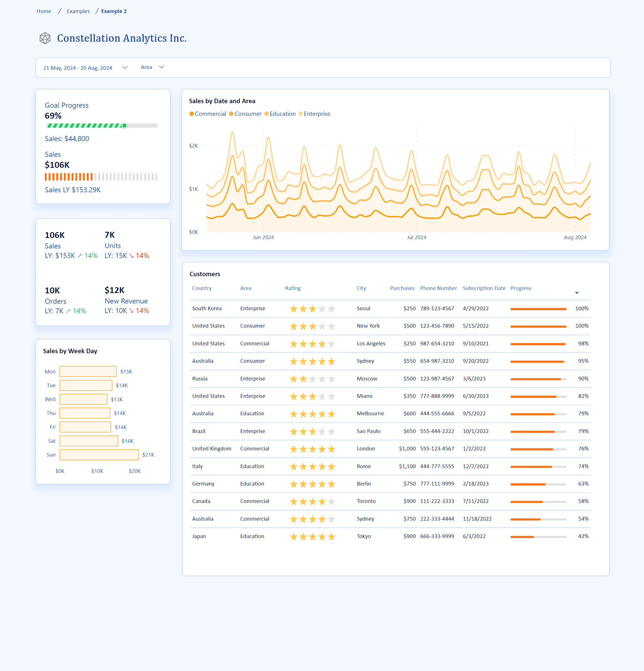Click the Goal Progress slider handle

click(x=125, y=126)
